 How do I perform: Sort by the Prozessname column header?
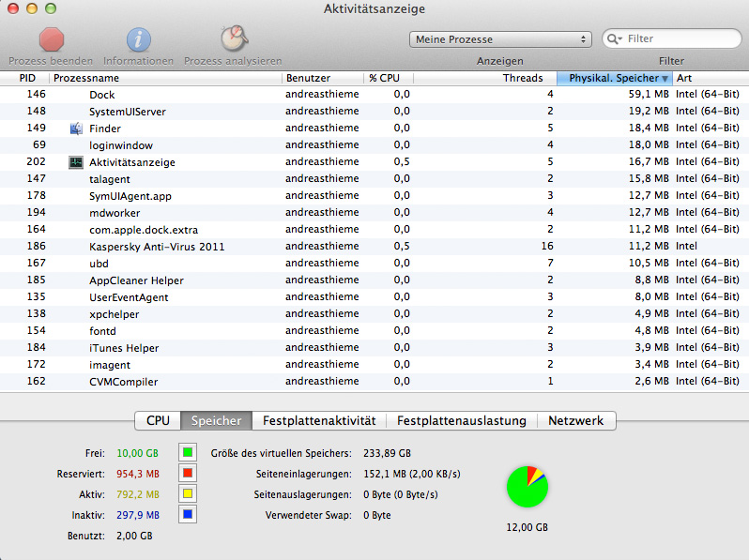(165, 78)
